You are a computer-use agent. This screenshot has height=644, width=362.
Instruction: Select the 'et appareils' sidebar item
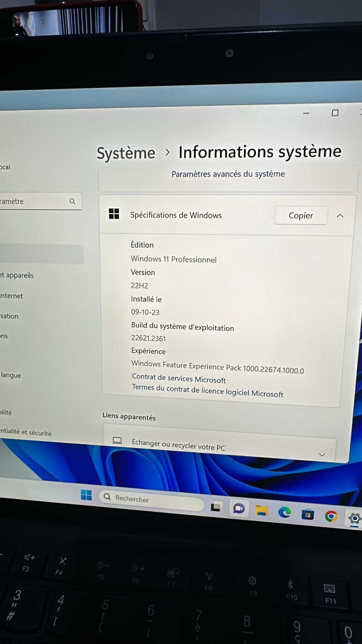(17, 275)
